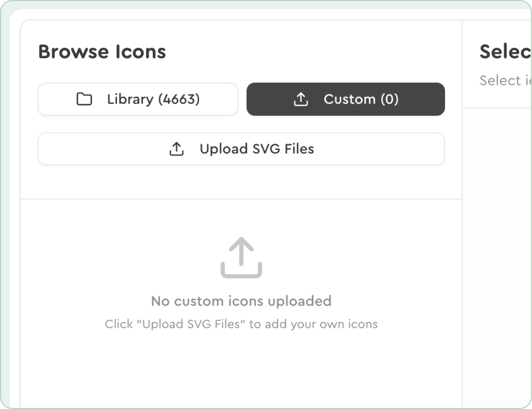
Task: Click the hint text about adding your own icons
Action: tap(241, 324)
